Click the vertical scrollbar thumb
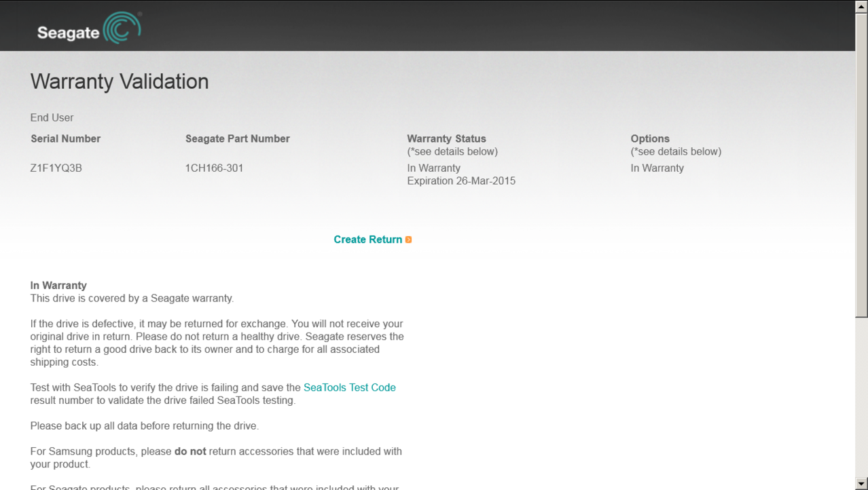The width and height of the screenshot is (868, 490). click(x=862, y=164)
